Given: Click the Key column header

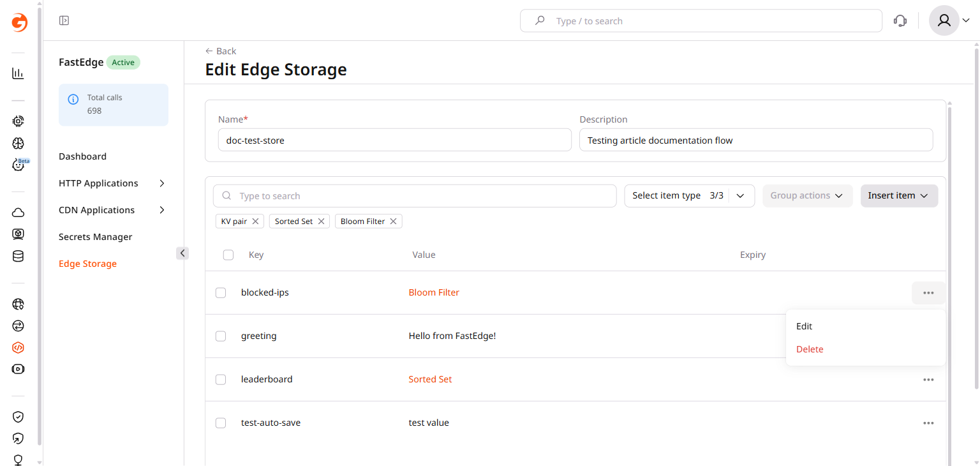Looking at the screenshot, I should click(256, 255).
